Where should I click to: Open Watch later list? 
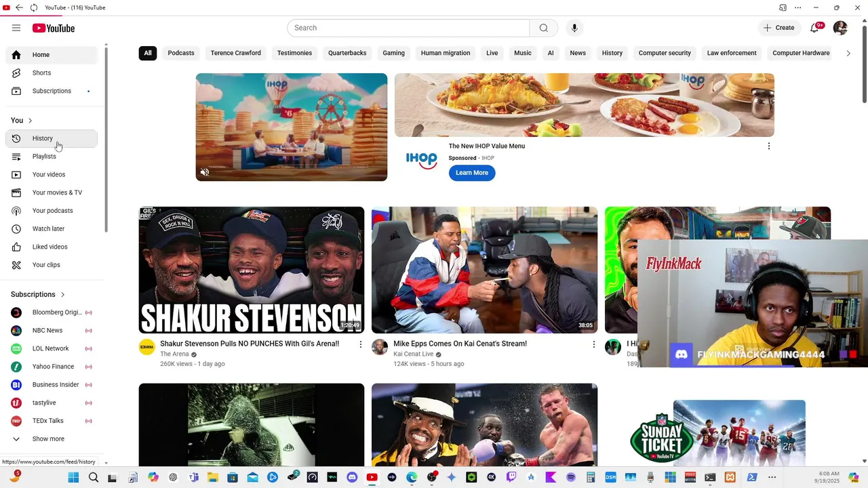pos(52,228)
